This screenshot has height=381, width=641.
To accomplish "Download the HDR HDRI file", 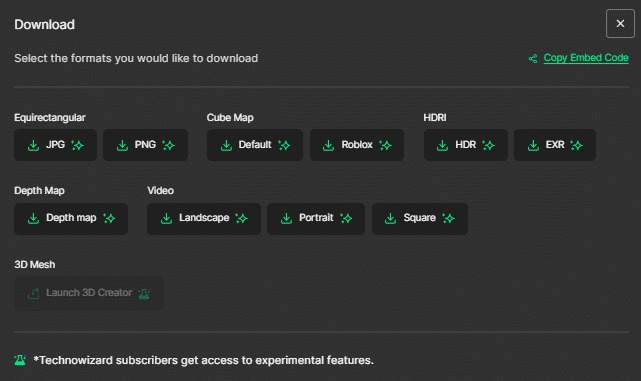I will pos(466,145).
